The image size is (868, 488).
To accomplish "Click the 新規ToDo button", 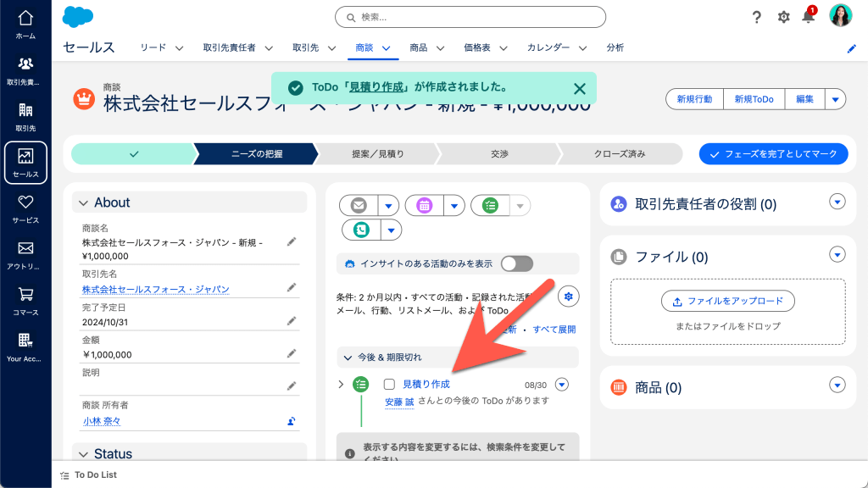I will (x=754, y=100).
